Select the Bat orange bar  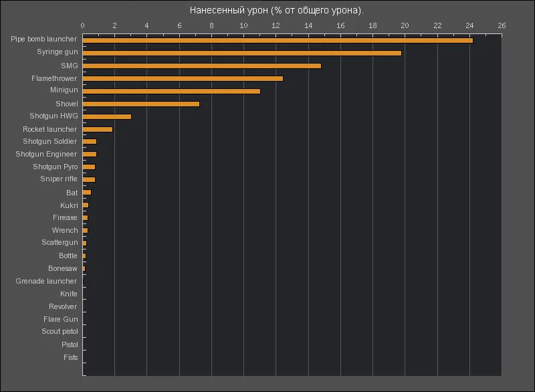[87, 193]
